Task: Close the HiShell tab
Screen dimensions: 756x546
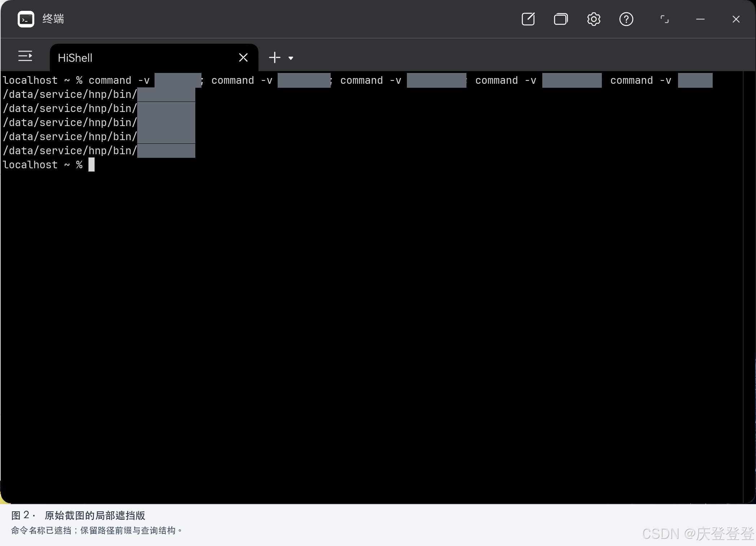Action: (243, 57)
